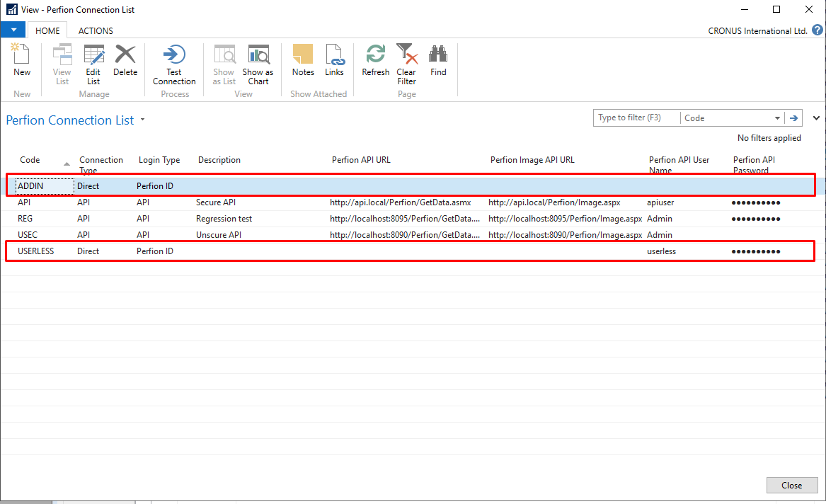
Task: Apply filter with the arrow button
Action: click(793, 118)
